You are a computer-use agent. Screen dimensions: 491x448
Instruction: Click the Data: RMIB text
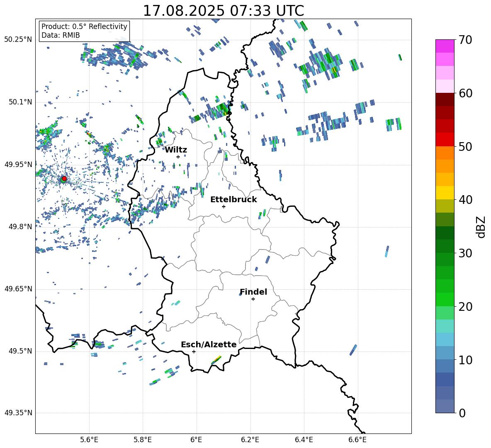[x=61, y=35]
